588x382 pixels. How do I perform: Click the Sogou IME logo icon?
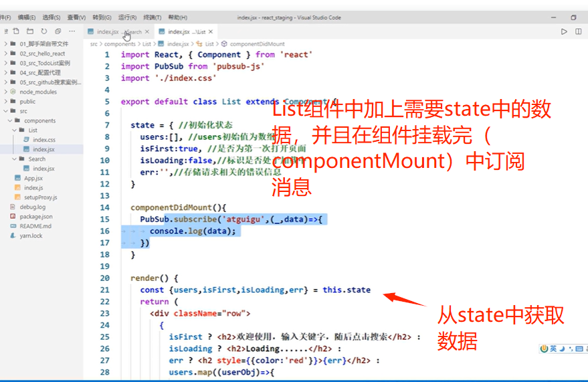coord(544,349)
